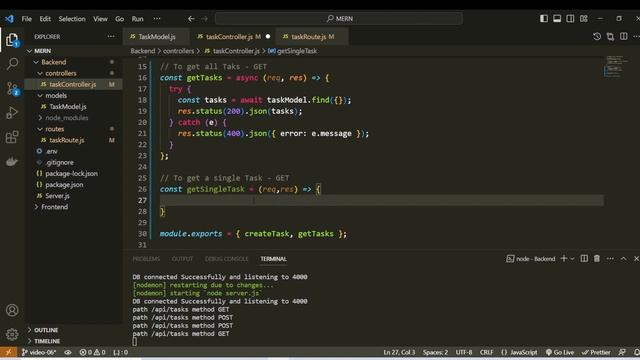Maximize the panel with the chevron up

click(x=623, y=258)
